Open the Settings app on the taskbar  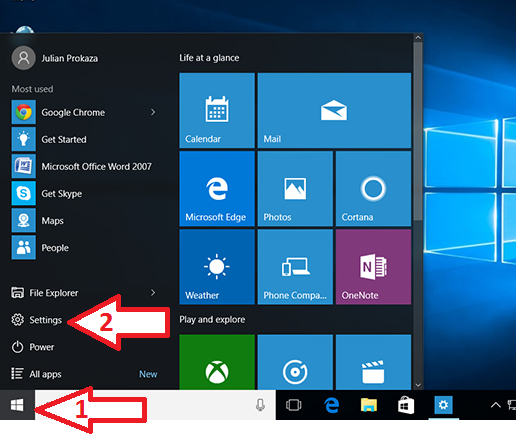(x=443, y=405)
